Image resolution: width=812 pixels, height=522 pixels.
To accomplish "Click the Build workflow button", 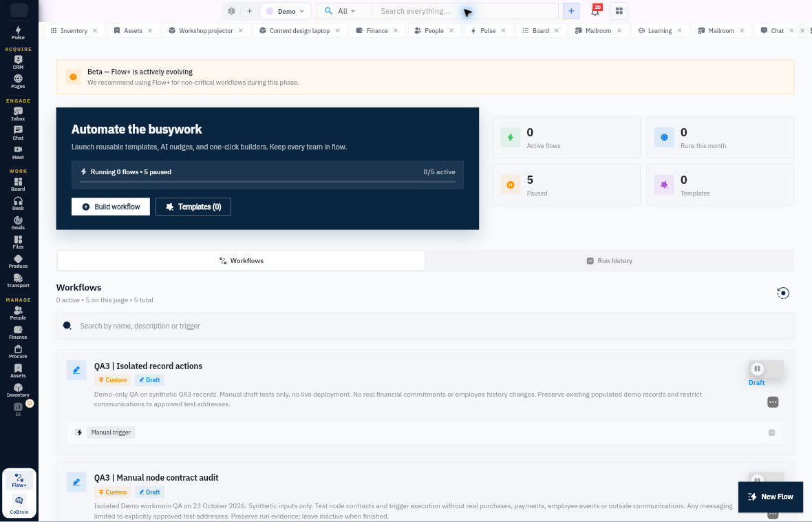I will [111, 207].
